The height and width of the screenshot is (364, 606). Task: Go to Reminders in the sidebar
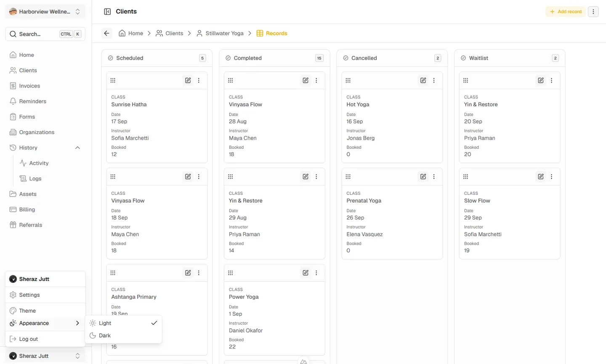pyautogui.click(x=45, y=101)
